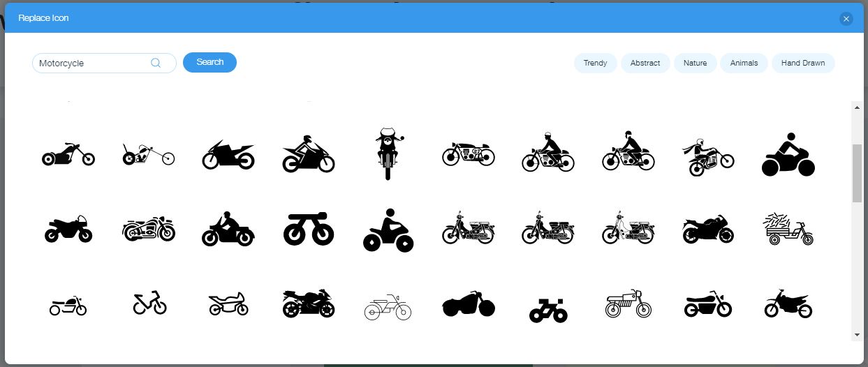Select the solid chopper motorcycle icon
868x367 pixels.
tap(68, 154)
